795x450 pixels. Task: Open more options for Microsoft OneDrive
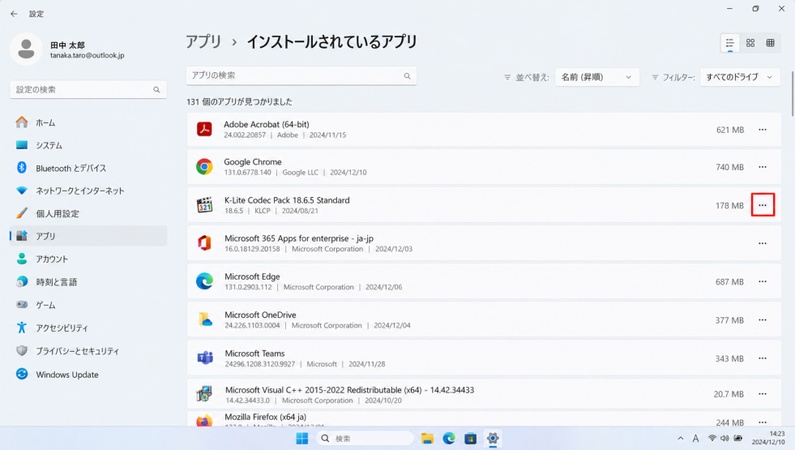(762, 320)
